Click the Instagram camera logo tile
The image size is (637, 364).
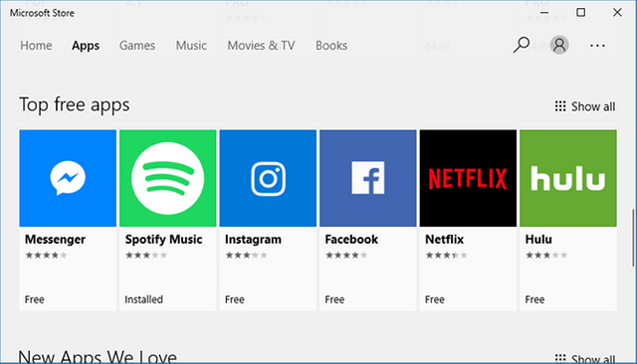point(268,178)
